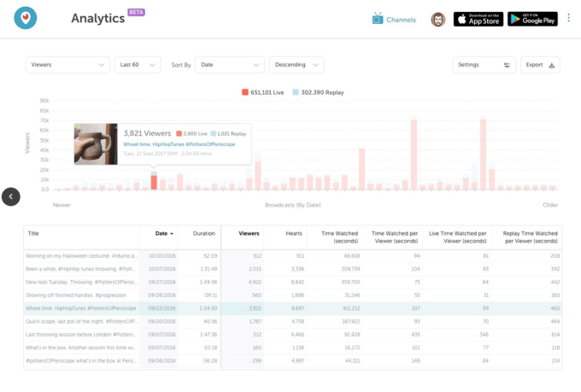
Task: Toggle the Replay series in chart legend
Action: (x=316, y=91)
